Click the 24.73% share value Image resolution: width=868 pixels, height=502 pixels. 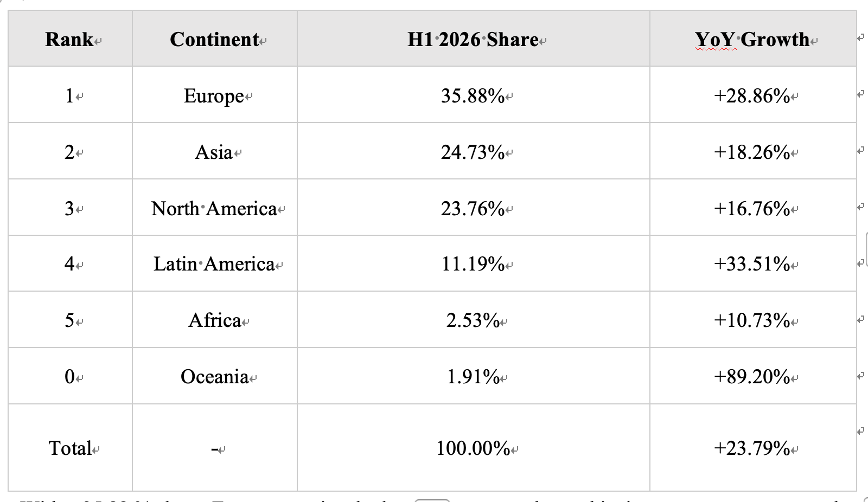[473, 152]
